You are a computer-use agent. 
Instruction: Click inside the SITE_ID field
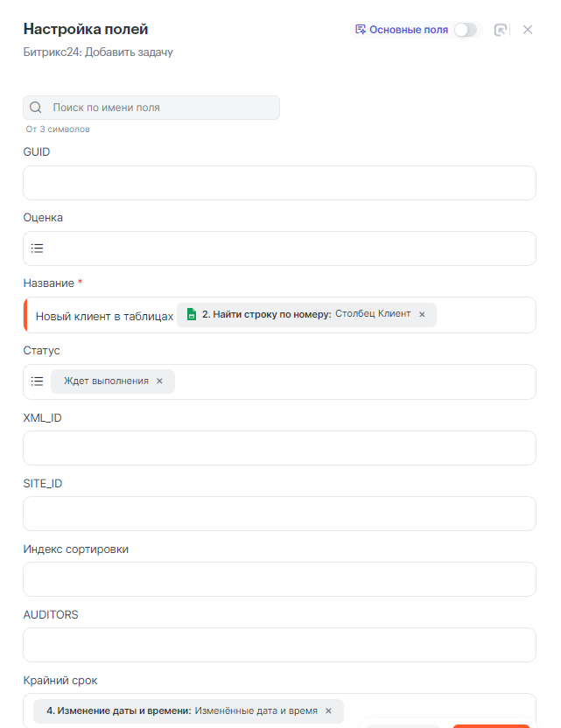point(279,514)
